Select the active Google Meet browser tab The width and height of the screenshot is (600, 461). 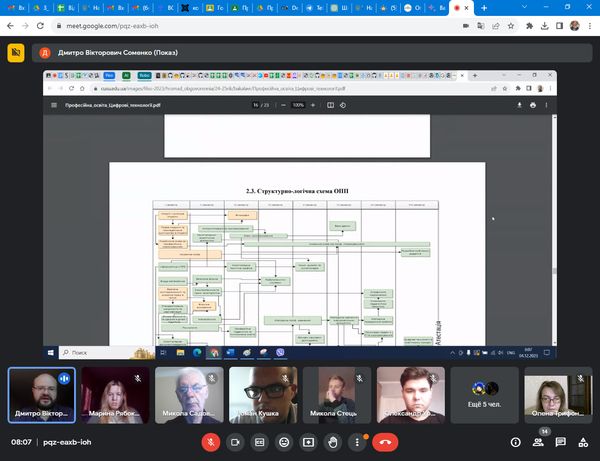tap(460, 8)
